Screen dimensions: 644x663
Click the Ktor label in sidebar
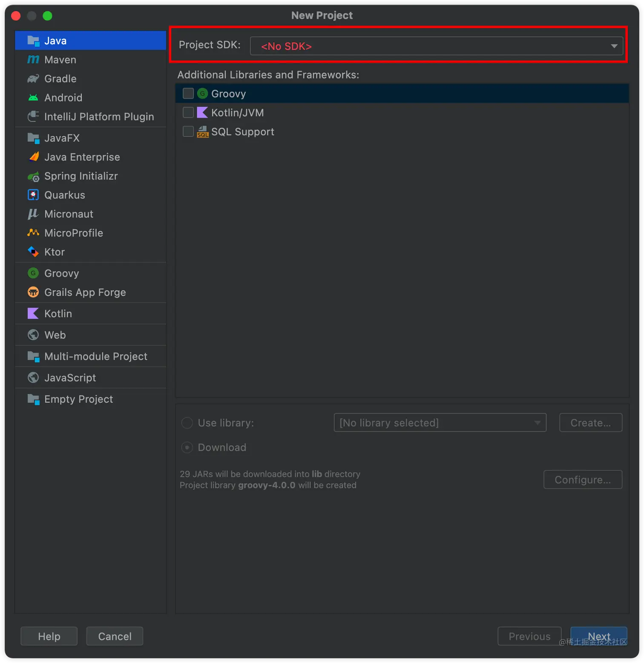pos(55,252)
